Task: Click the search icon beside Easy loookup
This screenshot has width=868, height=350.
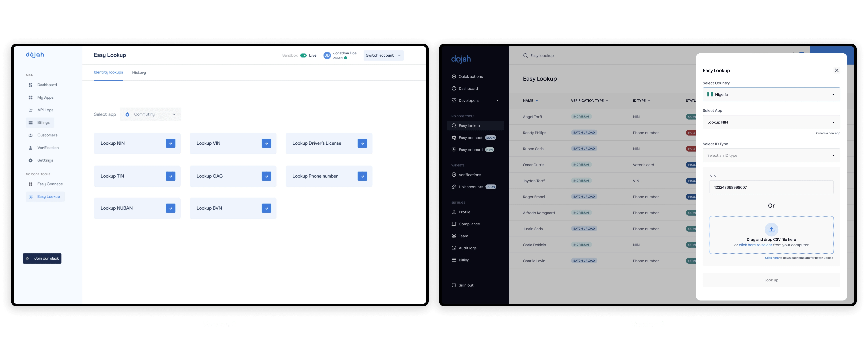Action: (x=525, y=55)
